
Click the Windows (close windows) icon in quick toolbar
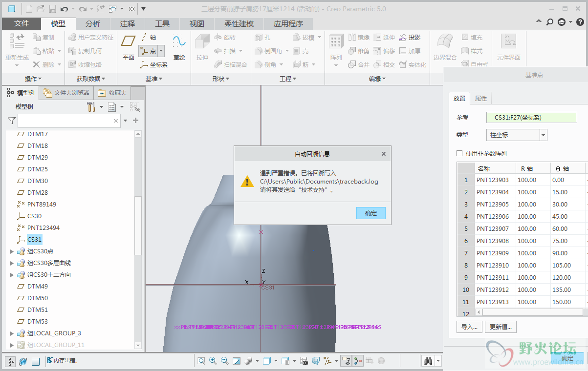[113, 9]
